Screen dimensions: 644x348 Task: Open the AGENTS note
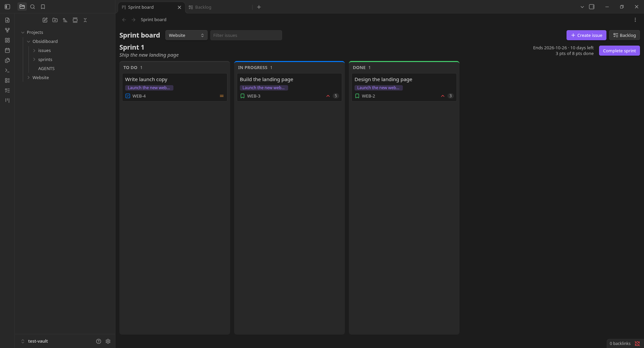(46, 68)
